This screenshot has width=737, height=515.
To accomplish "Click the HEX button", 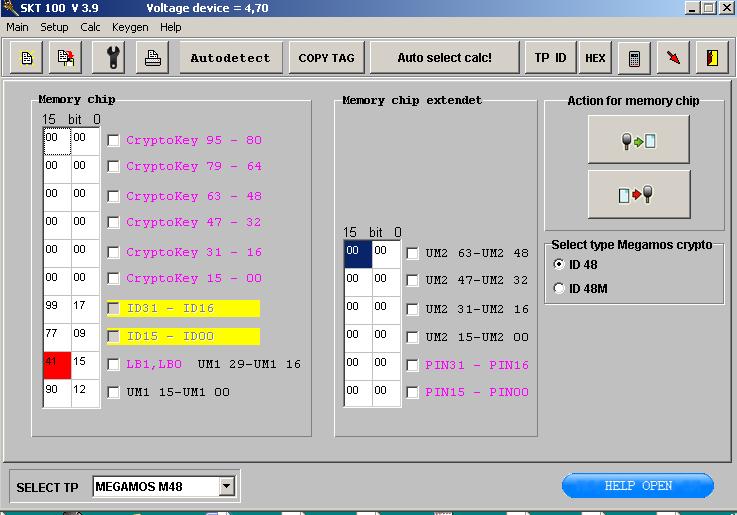I will (x=595, y=58).
